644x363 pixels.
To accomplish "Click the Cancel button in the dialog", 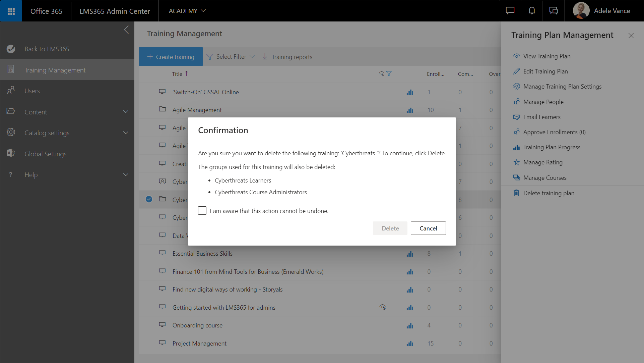I will [428, 228].
